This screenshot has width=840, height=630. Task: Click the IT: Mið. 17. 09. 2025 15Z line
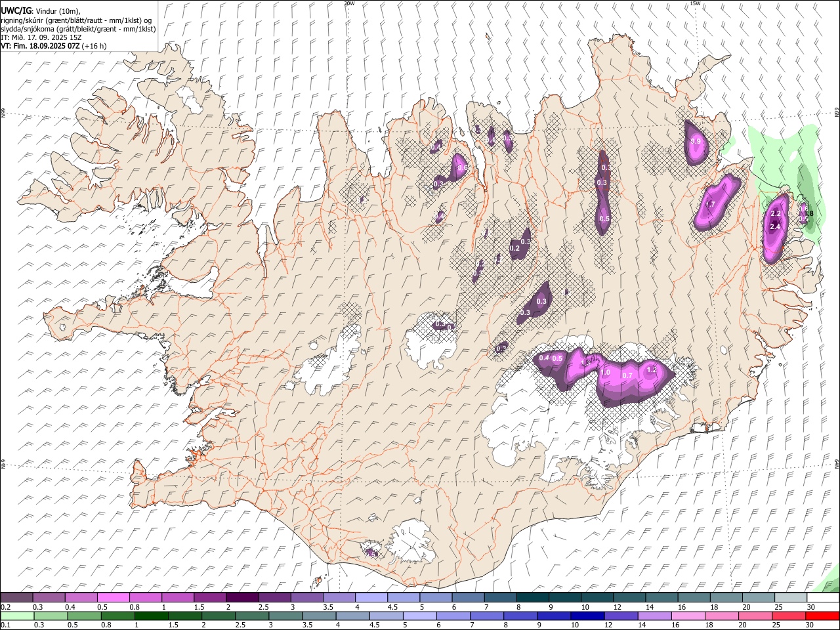point(41,37)
